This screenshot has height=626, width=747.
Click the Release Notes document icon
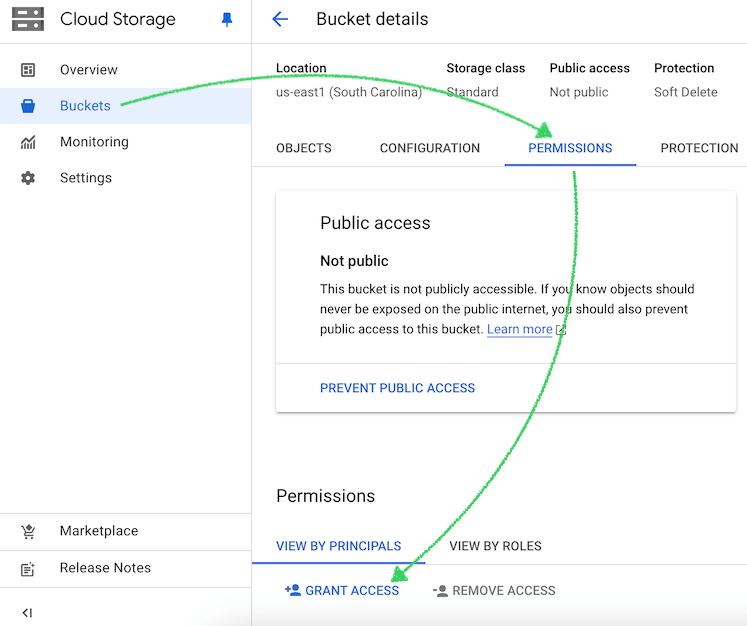[28, 568]
